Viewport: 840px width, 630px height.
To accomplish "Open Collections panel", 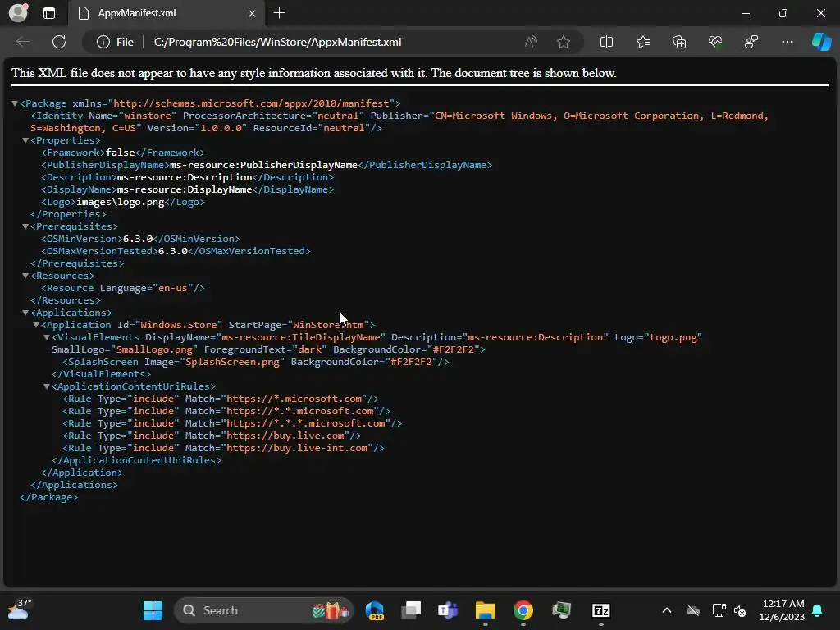I will [679, 42].
